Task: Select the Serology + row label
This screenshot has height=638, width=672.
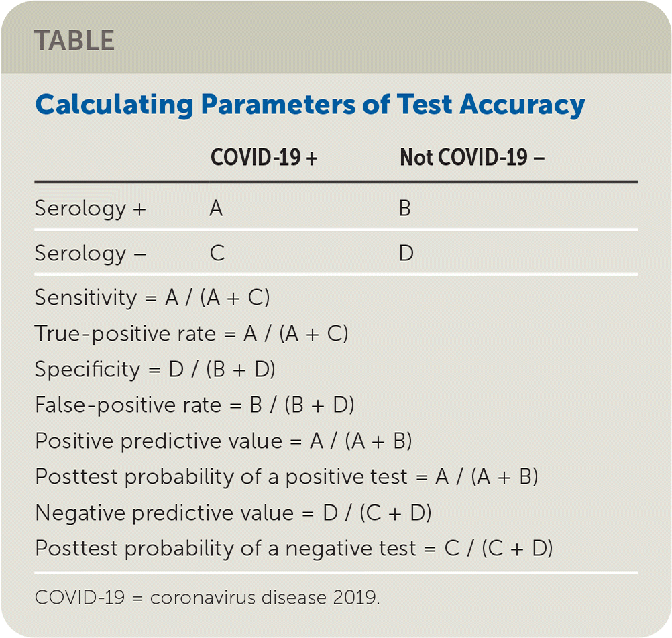Action: (91, 209)
